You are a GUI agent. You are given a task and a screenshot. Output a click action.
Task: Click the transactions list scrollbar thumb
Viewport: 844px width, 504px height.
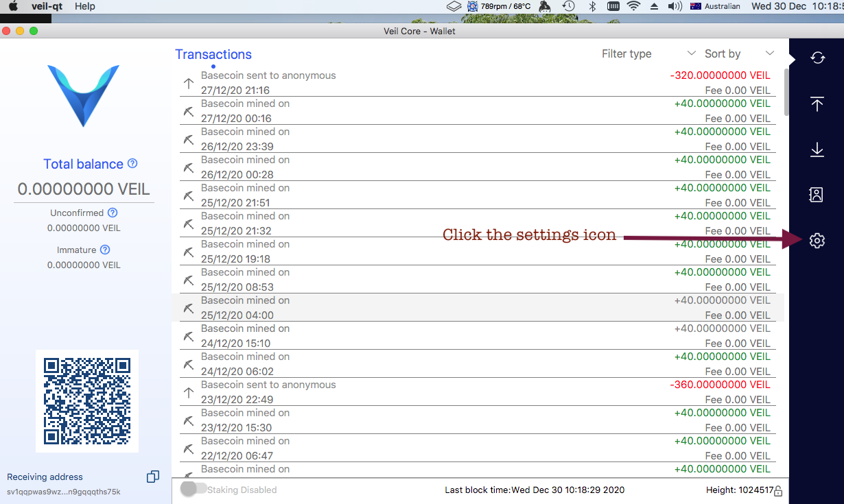click(786, 91)
